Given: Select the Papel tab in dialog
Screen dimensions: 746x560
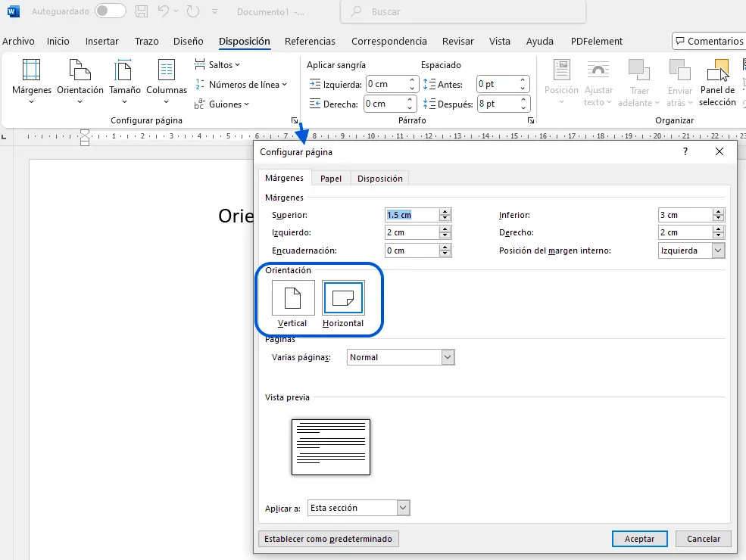Looking at the screenshot, I should 331,179.
